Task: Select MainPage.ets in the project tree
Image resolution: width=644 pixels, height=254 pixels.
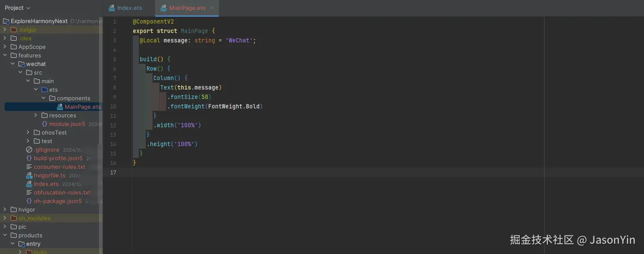Action: tap(53, 107)
